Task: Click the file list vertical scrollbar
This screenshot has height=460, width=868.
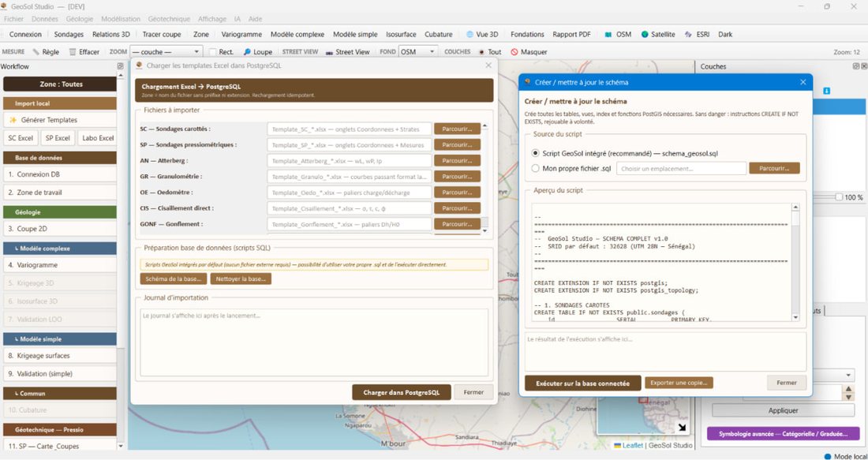Action: 485,177
